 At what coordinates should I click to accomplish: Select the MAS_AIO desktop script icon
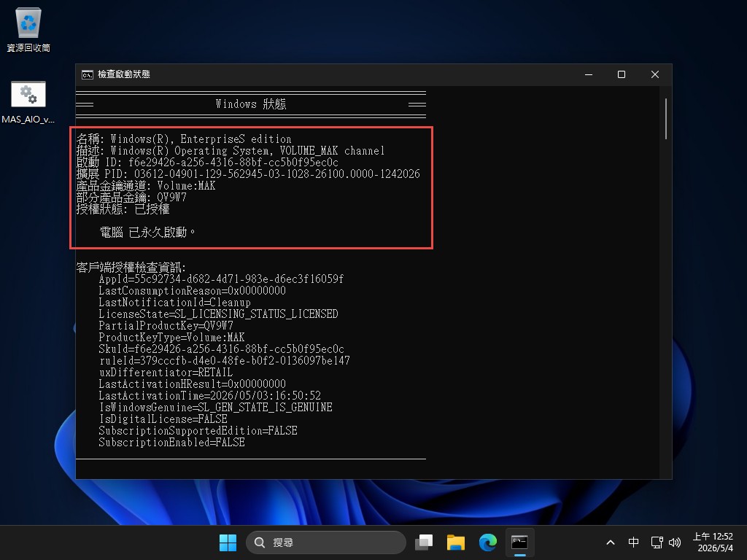pos(28,102)
